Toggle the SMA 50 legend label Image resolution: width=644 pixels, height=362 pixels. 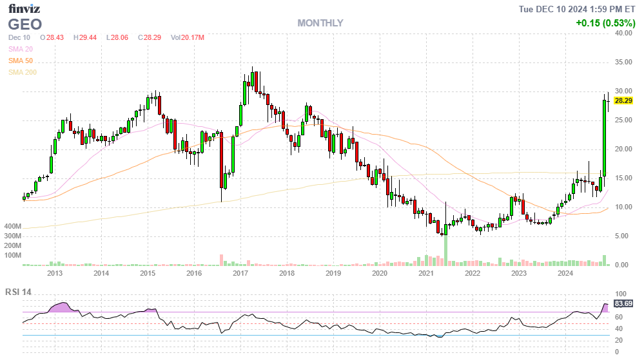point(21,61)
